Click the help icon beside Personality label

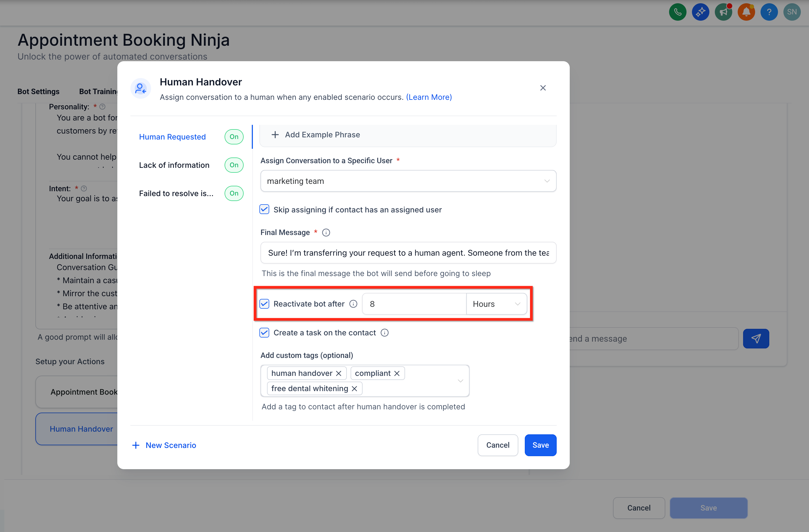(x=102, y=107)
